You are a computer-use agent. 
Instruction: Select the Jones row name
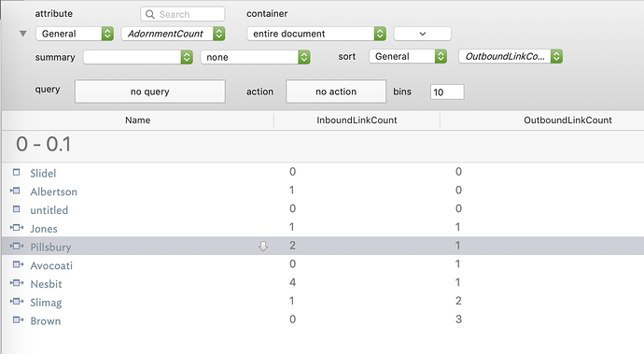(44, 229)
